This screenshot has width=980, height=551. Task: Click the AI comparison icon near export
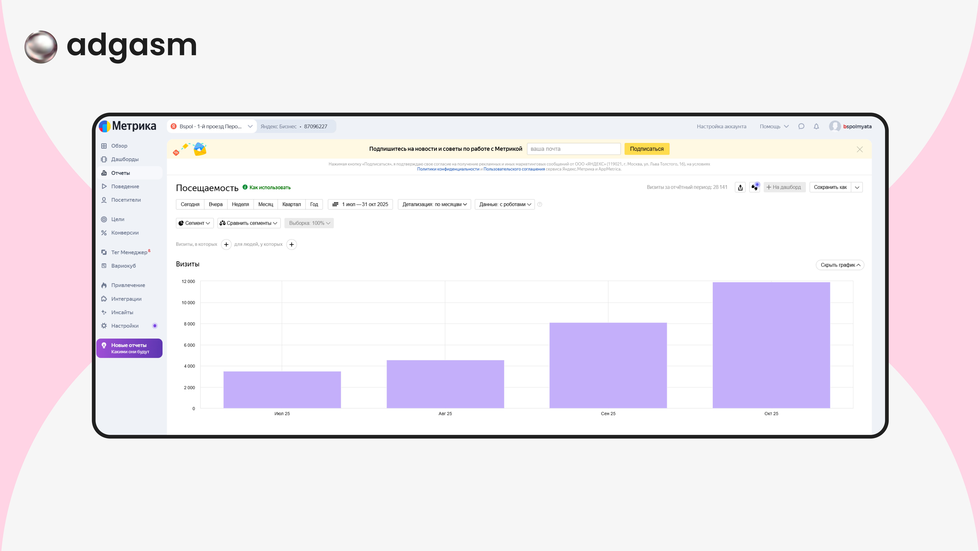[x=755, y=187]
